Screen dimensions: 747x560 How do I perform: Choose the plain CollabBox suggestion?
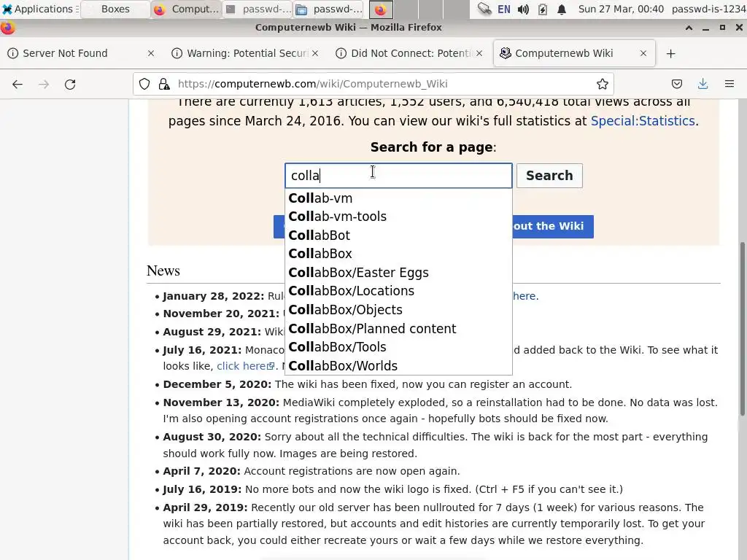point(399,254)
